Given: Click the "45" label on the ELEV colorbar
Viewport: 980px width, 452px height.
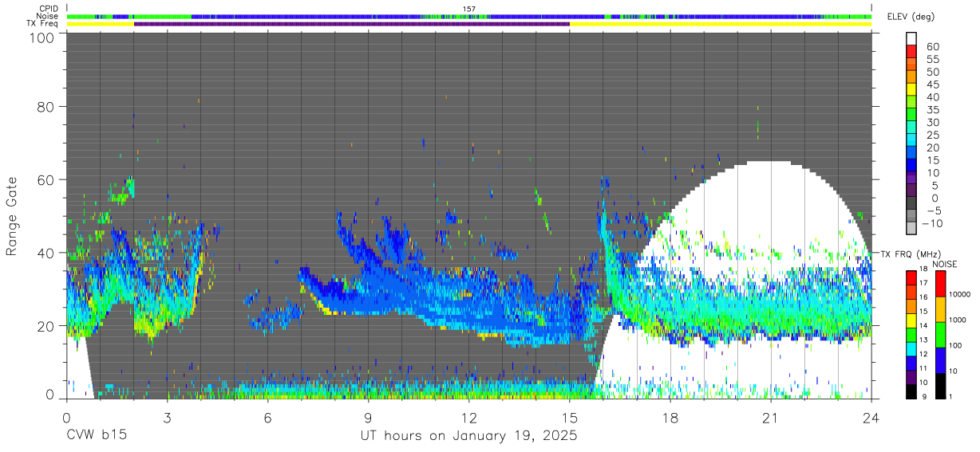Looking at the screenshot, I should coord(933,84).
